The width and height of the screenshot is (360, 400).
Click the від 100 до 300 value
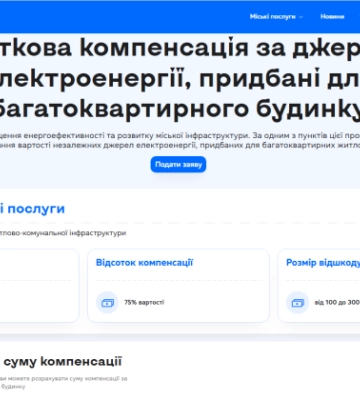337,302
